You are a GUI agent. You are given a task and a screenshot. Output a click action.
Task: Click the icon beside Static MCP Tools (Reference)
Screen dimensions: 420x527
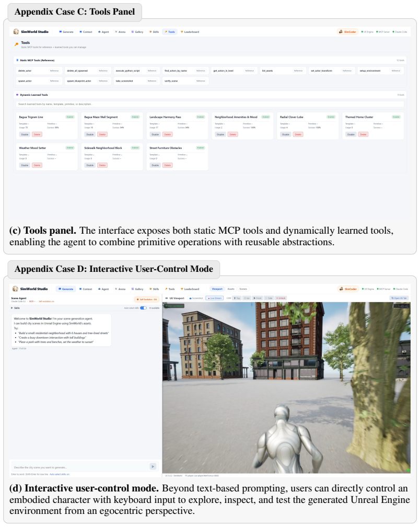pos(17,60)
